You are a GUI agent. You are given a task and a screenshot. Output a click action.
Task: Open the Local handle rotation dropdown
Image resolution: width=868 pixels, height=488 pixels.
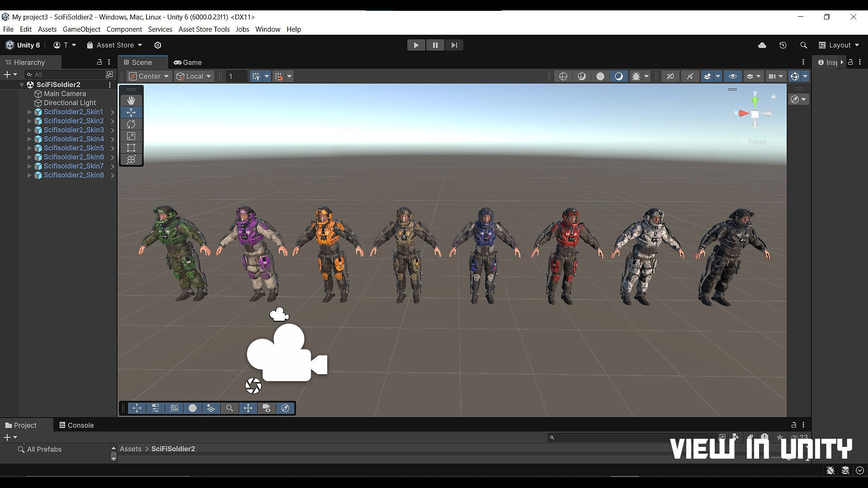pyautogui.click(x=194, y=76)
